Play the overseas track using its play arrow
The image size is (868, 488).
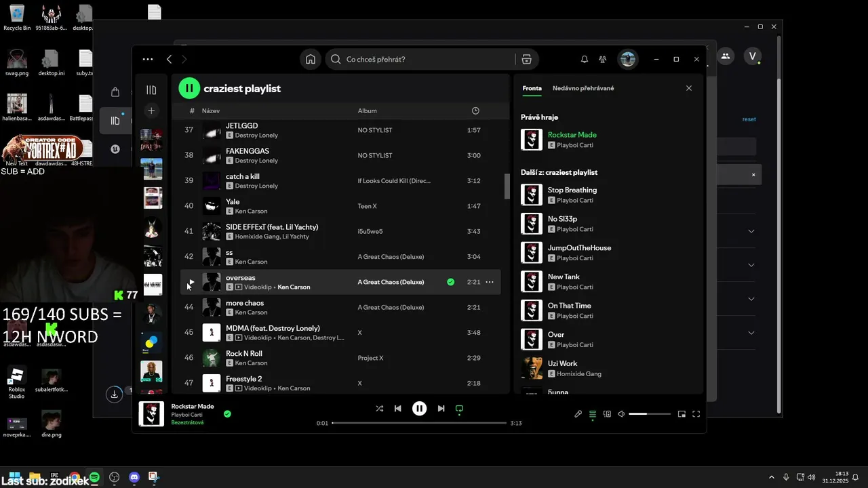click(191, 282)
